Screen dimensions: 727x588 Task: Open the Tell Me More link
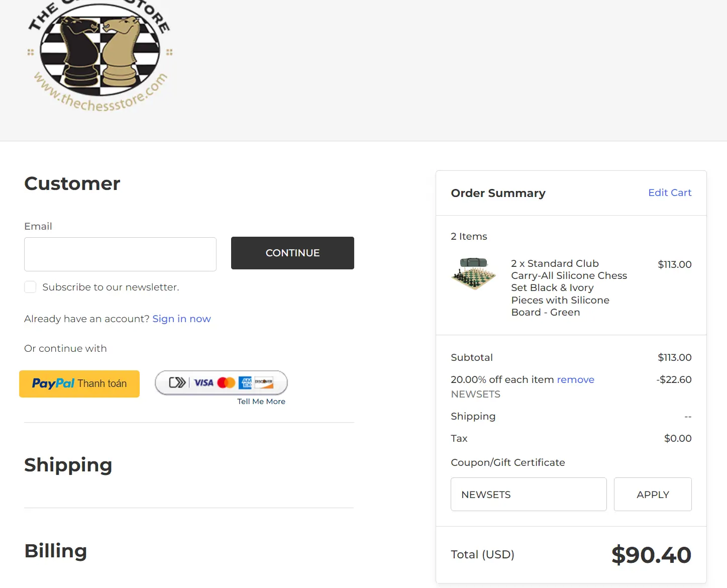coord(261,402)
